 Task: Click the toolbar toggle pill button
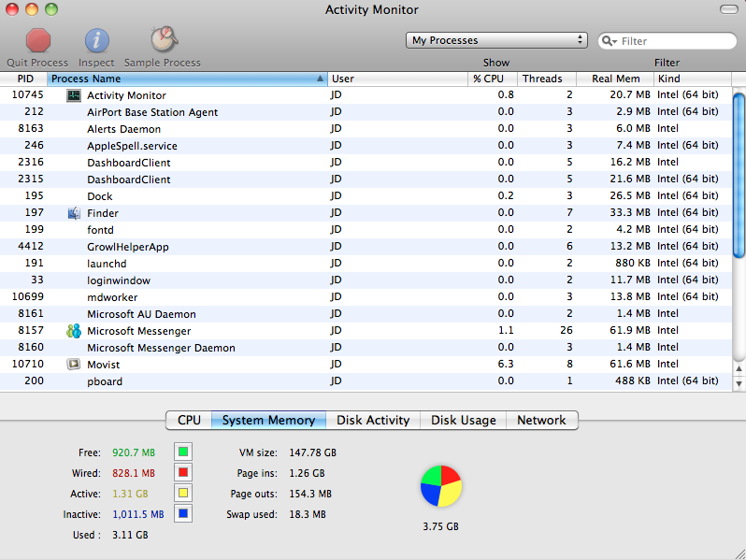point(729,9)
